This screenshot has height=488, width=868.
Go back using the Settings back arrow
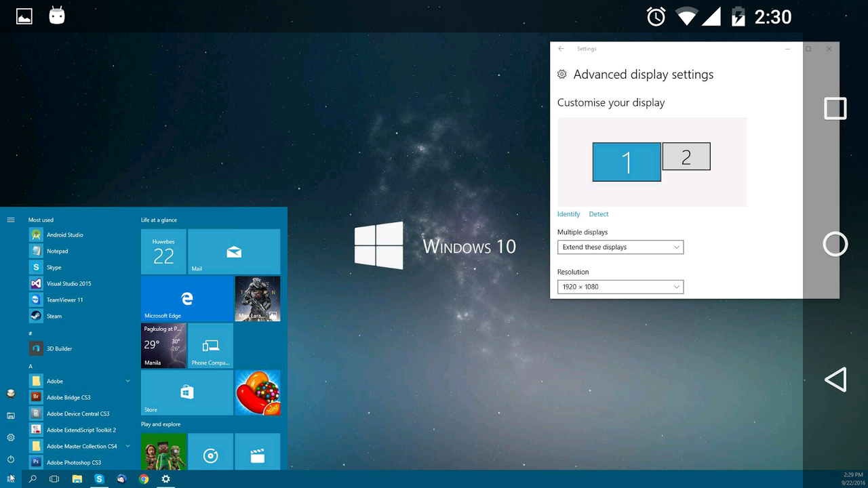pyautogui.click(x=561, y=49)
